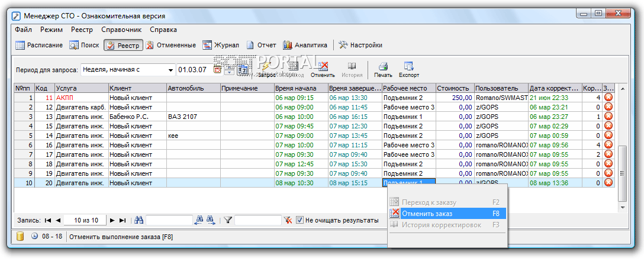Sort by the Время начала column header
Image resolution: width=644 pixels, height=261 pixels.
[301, 88]
